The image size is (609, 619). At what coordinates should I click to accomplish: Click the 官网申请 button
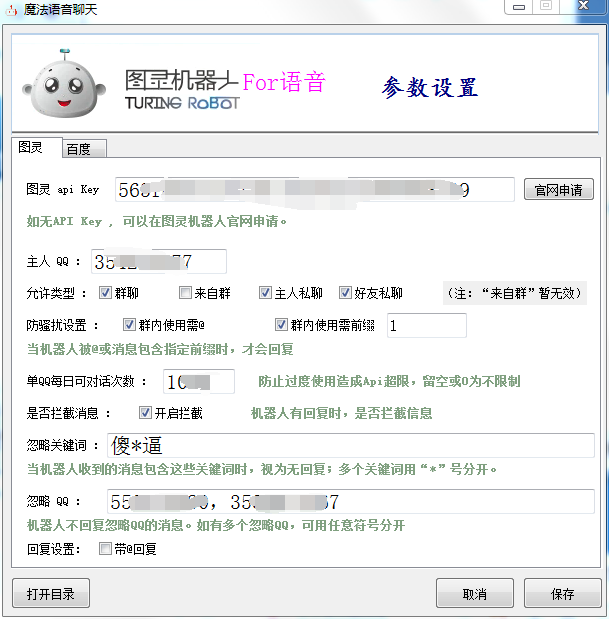tap(558, 190)
